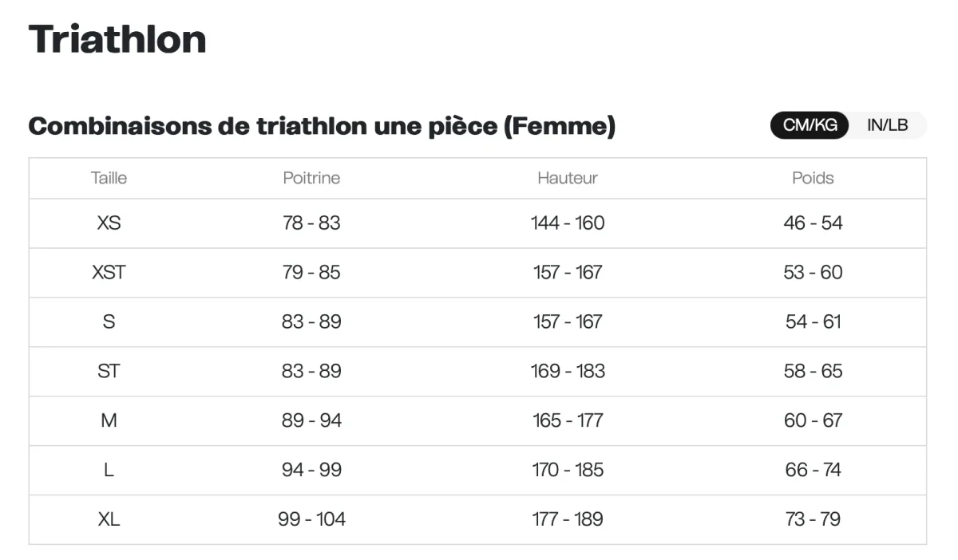958x560 pixels.
Task: Switch units to CM/KG
Action: point(809,125)
